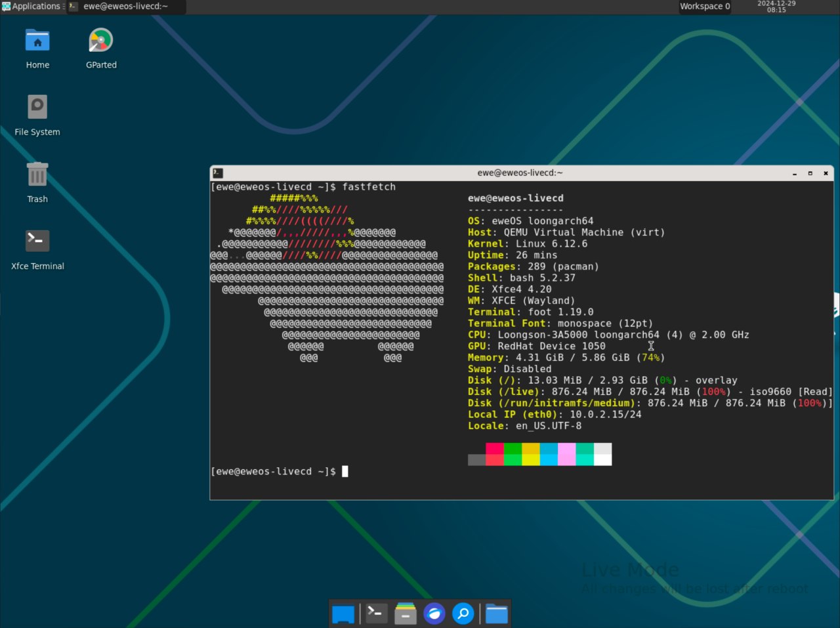The width and height of the screenshot is (840, 628).
Task: Open the file manager folder in dock
Action: tap(497, 614)
